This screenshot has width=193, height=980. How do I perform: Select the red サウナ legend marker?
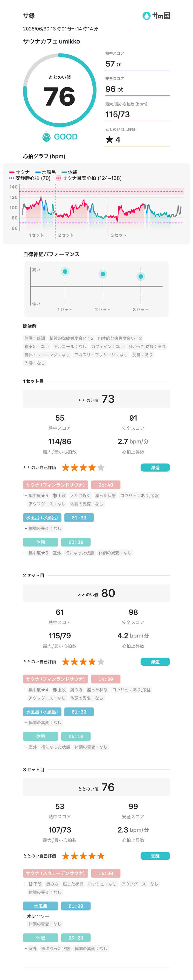(12, 172)
